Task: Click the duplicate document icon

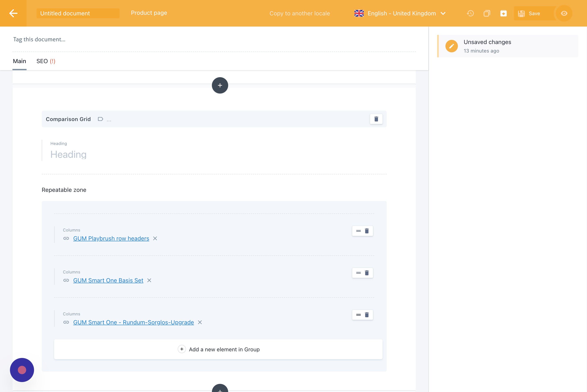Action: point(487,13)
